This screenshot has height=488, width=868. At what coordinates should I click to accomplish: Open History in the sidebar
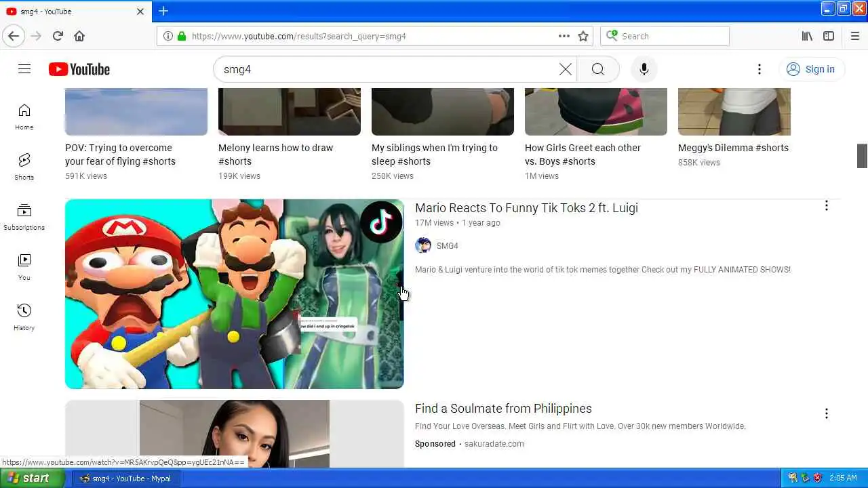(x=24, y=317)
